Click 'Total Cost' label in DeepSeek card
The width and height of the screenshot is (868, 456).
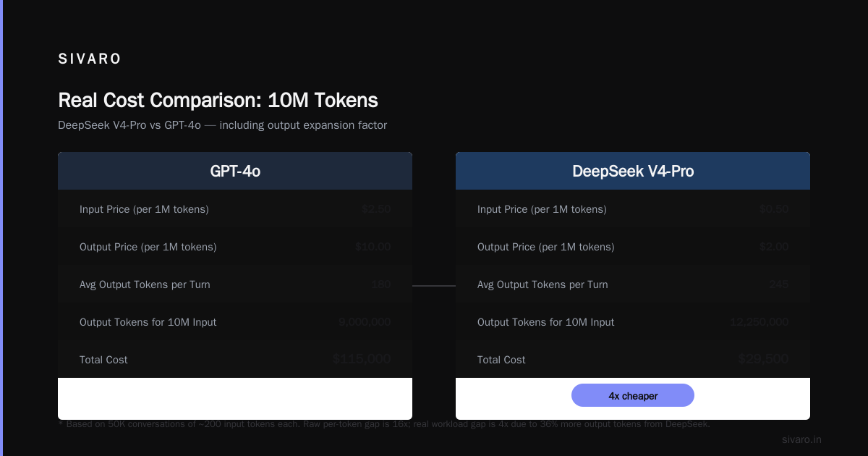pyautogui.click(x=501, y=360)
